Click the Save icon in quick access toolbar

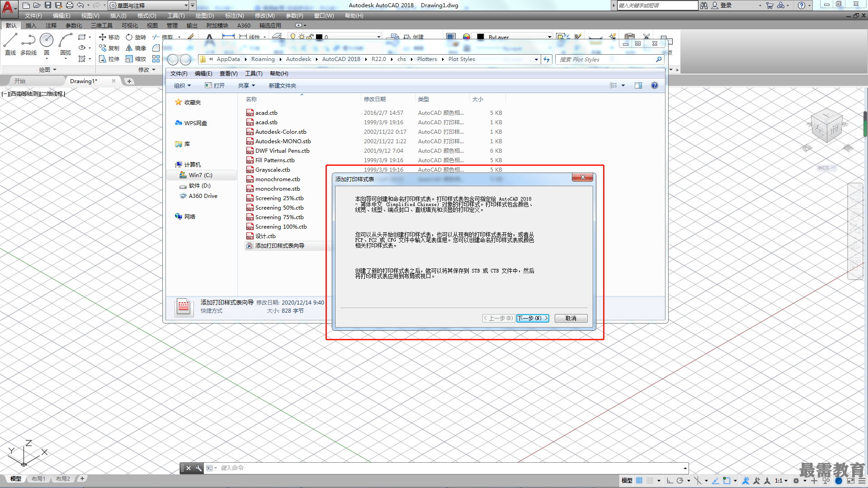(48, 5)
